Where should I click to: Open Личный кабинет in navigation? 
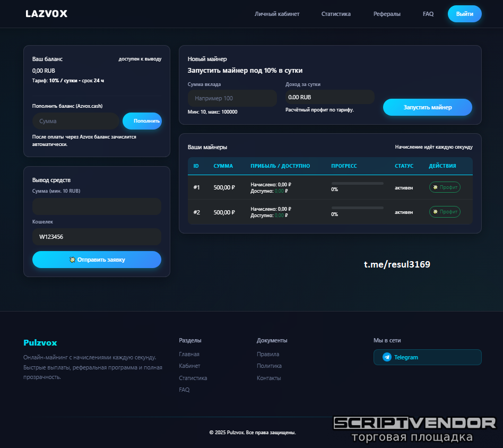(x=277, y=14)
